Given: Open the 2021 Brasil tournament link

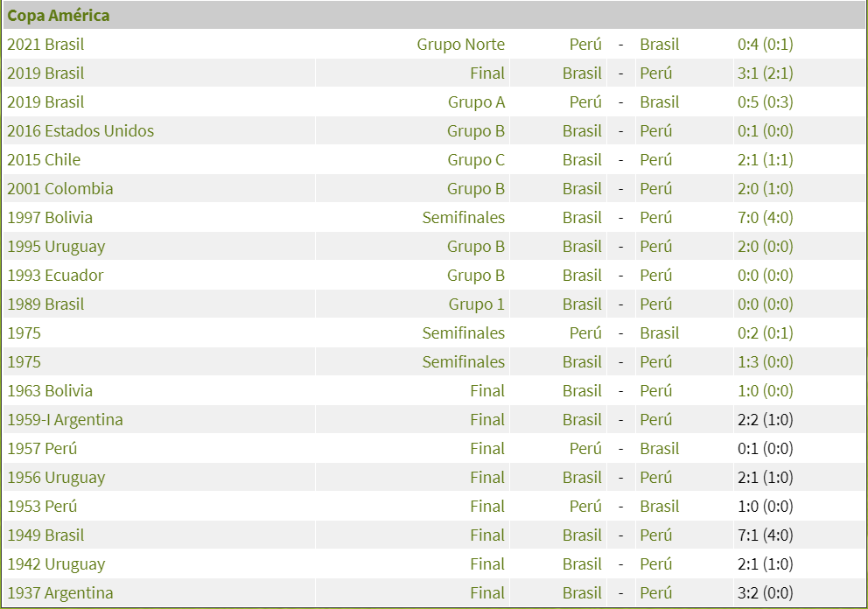Looking at the screenshot, I should coord(45,45).
